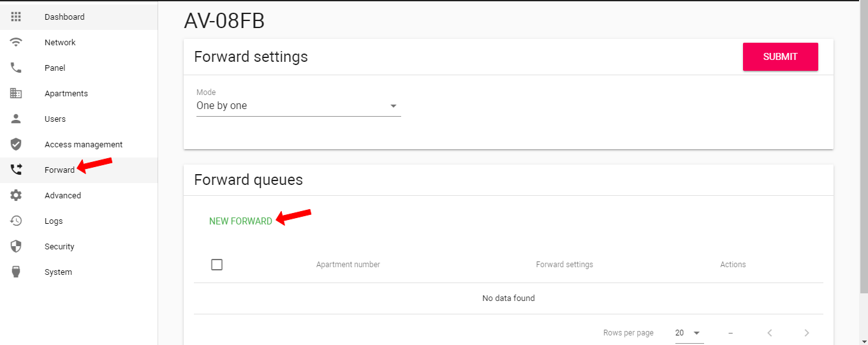Screen dimensions: 868x345
Task: Click the Access management shield icon
Action: 17,144
